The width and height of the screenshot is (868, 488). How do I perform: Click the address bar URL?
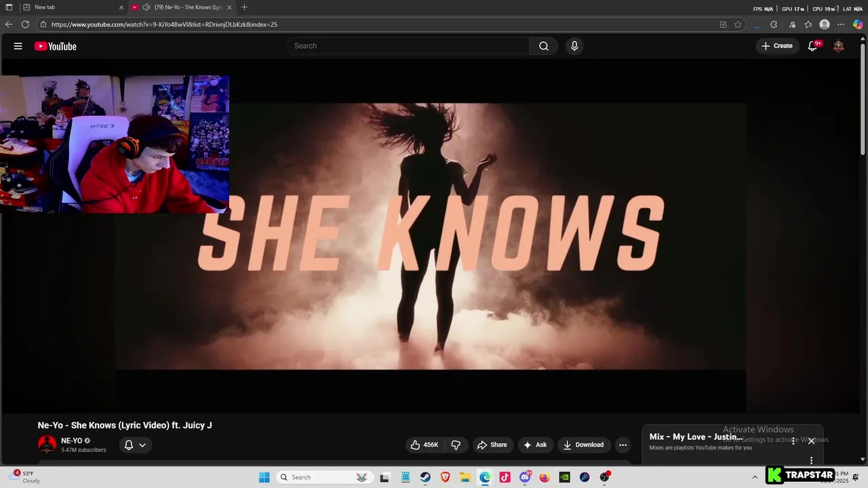coord(164,24)
